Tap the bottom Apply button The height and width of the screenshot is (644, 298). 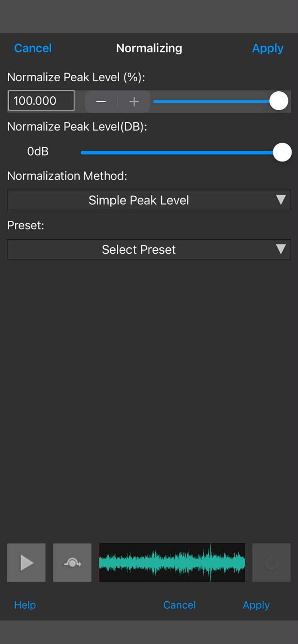(x=256, y=605)
